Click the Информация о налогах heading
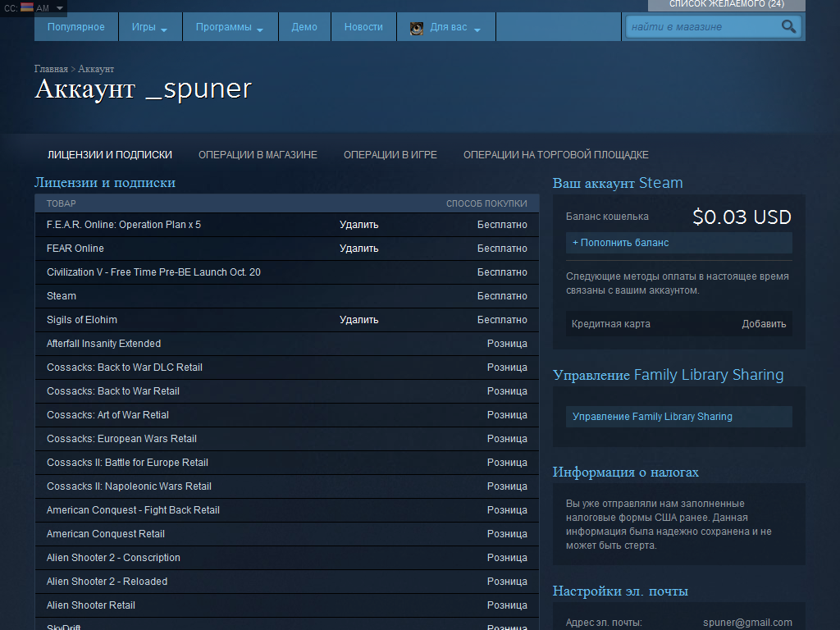The height and width of the screenshot is (630, 840). click(626, 472)
